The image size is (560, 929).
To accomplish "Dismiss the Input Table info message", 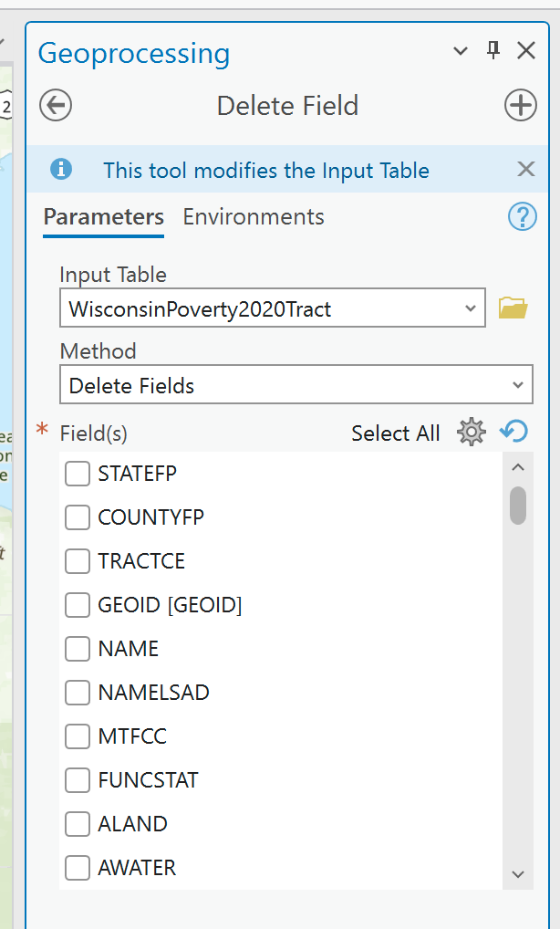I will (526, 169).
